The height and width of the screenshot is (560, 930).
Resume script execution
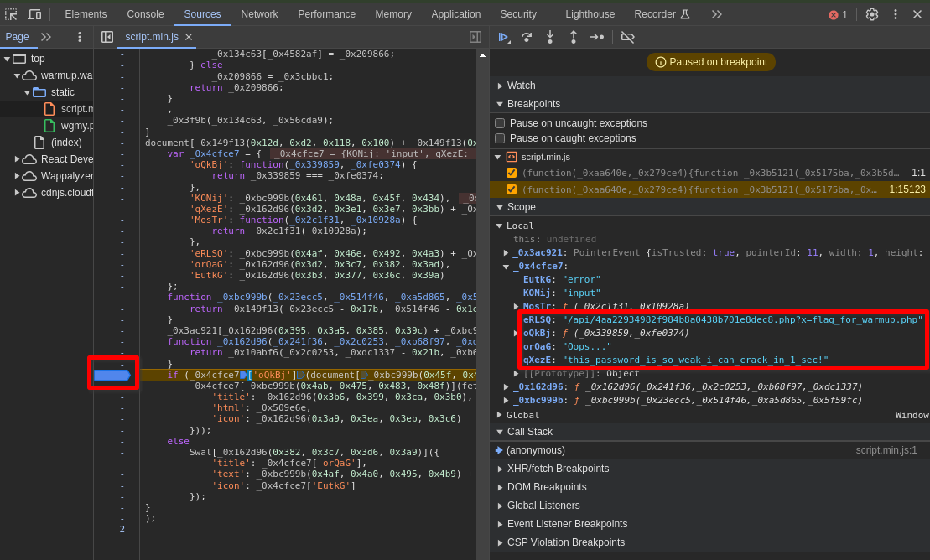point(503,38)
